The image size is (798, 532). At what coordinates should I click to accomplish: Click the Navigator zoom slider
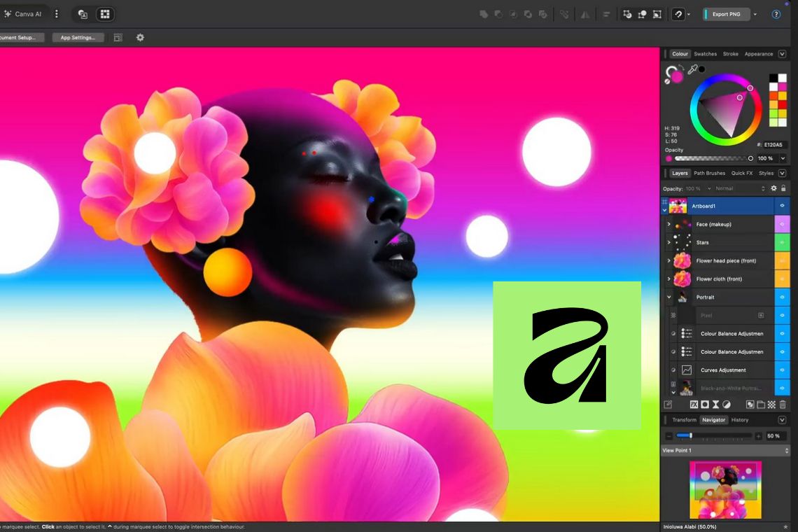point(713,435)
